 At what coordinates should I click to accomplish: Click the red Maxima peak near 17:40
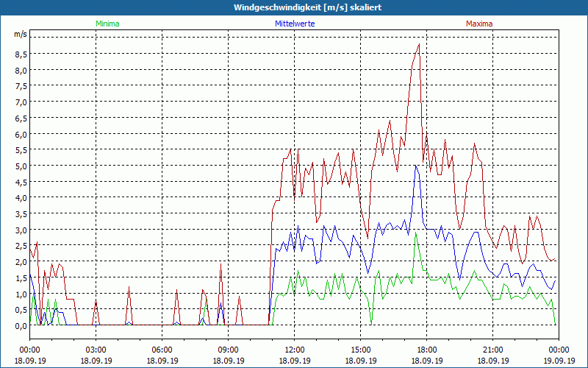[419, 44]
